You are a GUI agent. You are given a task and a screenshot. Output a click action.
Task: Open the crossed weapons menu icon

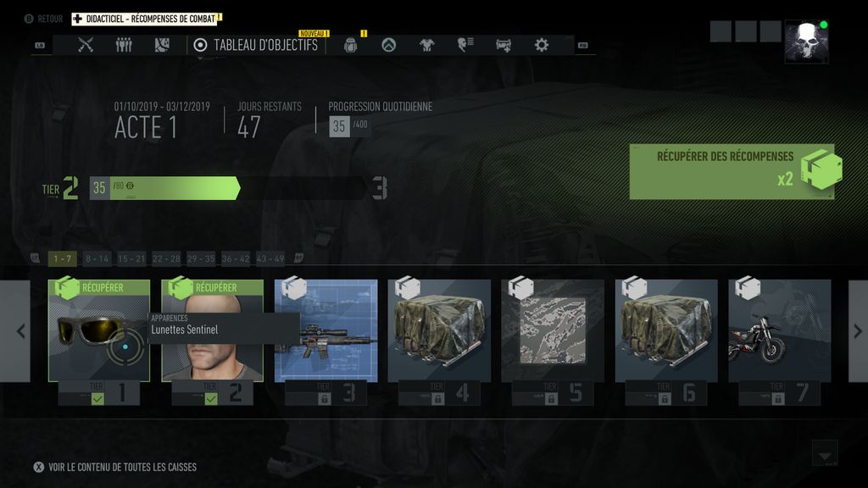[86, 45]
